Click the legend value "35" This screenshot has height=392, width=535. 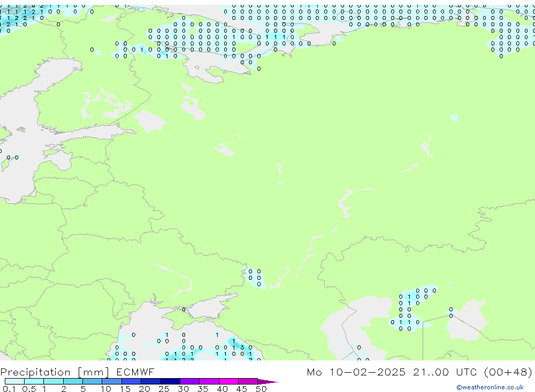click(203, 389)
